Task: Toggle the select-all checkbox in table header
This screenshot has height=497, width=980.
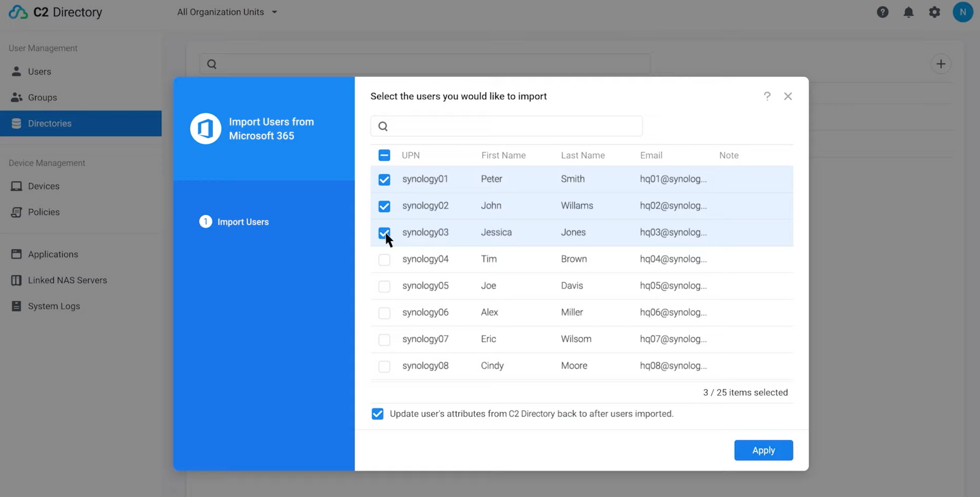Action: [384, 156]
